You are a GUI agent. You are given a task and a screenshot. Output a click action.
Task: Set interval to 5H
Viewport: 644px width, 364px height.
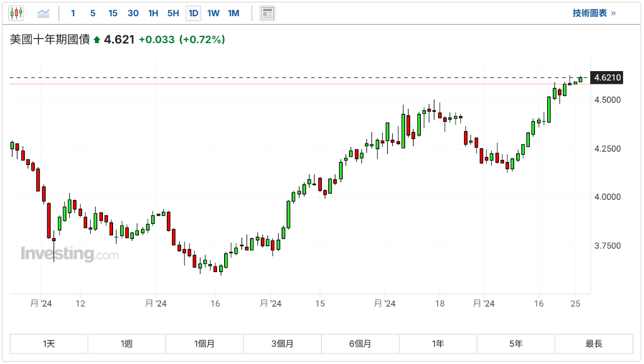click(x=173, y=13)
